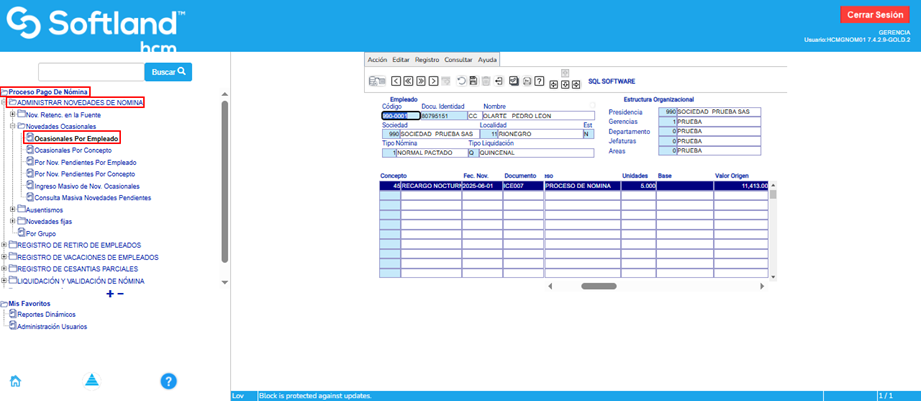The image size is (921, 401).
Task: Open Reportes Dinámicos in Mis Favoritos
Action: click(45, 314)
